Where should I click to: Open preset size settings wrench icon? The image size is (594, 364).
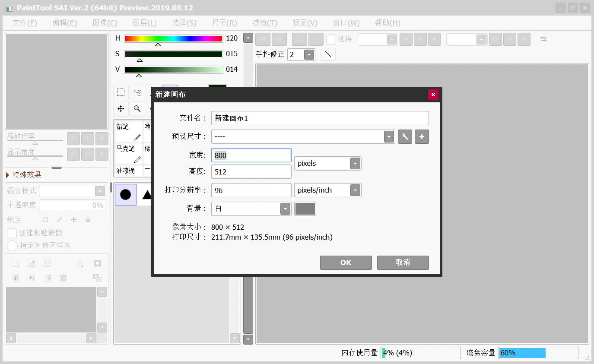(x=405, y=137)
